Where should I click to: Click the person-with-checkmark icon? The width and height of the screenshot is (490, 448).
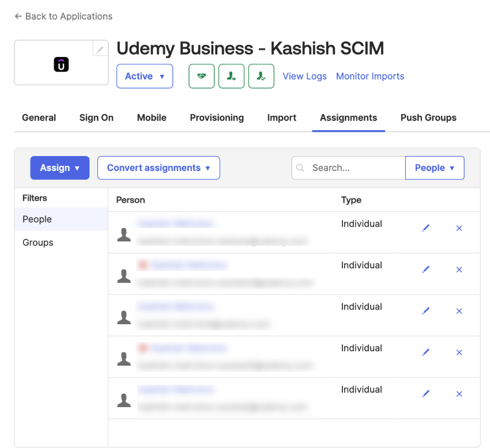[x=261, y=76]
